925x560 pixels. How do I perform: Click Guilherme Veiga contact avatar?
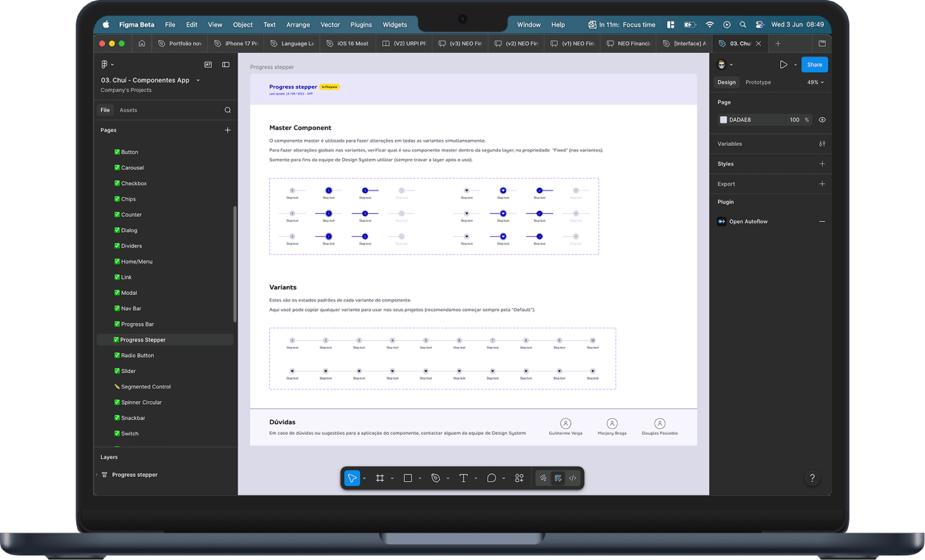(565, 424)
